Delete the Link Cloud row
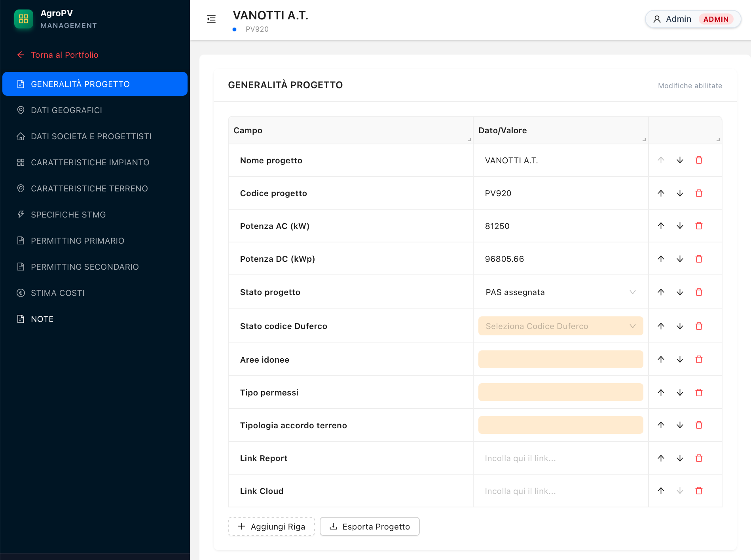 click(x=699, y=491)
